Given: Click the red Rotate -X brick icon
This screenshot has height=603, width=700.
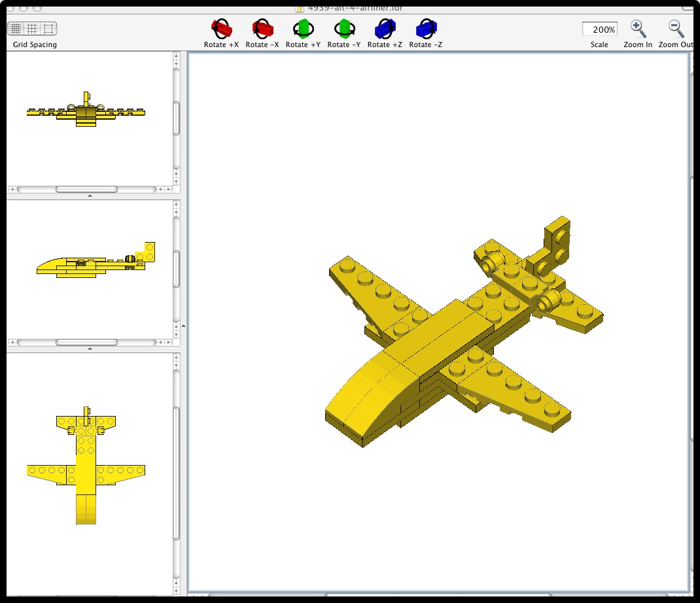Looking at the screenshot, I should (262, 29).
